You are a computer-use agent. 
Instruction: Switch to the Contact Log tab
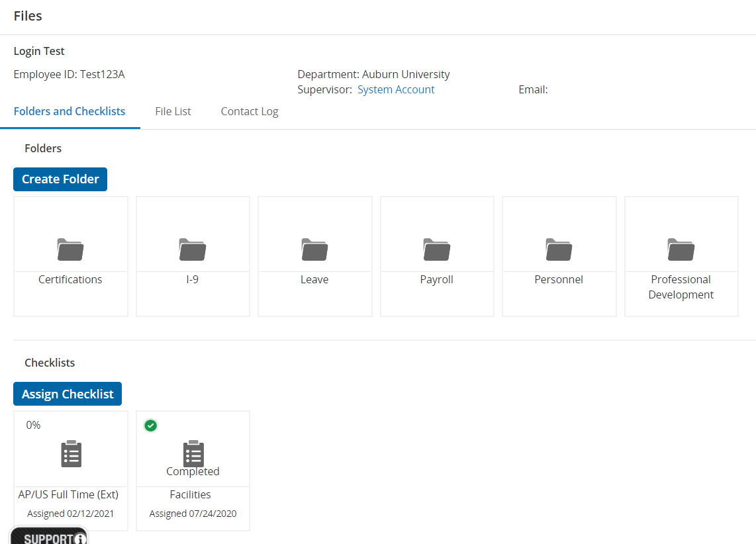coord(250,111)
